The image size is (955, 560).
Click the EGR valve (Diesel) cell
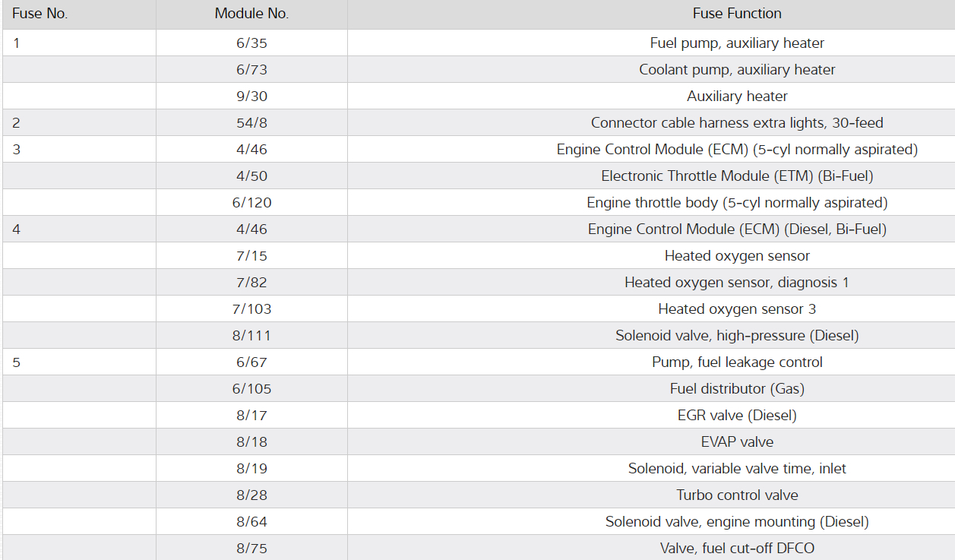coord(736,416)
